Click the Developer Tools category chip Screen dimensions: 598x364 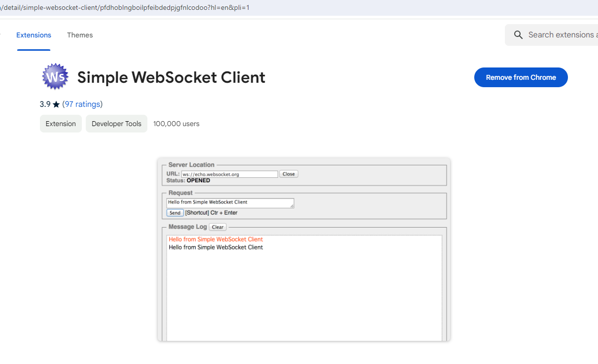pos(116,124)
